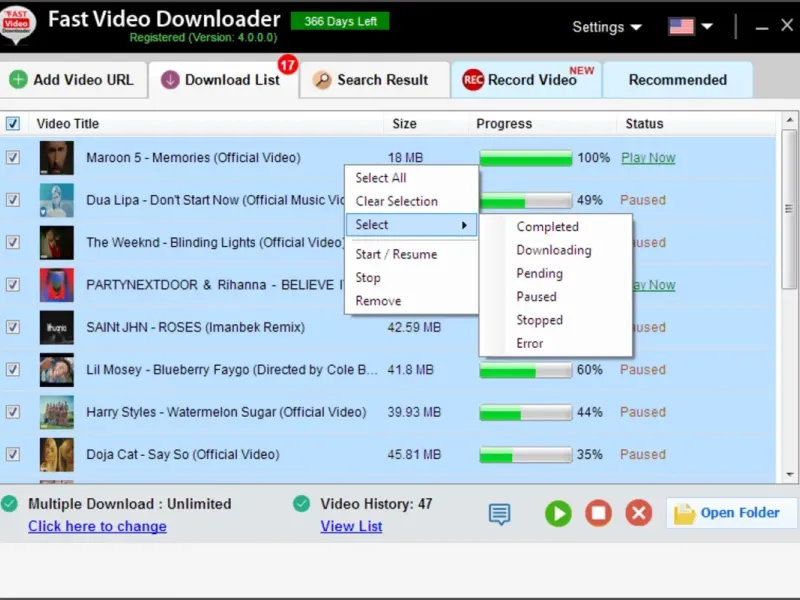The height and width of the screenshot is (600, 800).
Task: Open The Weeknd Blinding Lights thumbnail
Action: click(x=57, y=242)
